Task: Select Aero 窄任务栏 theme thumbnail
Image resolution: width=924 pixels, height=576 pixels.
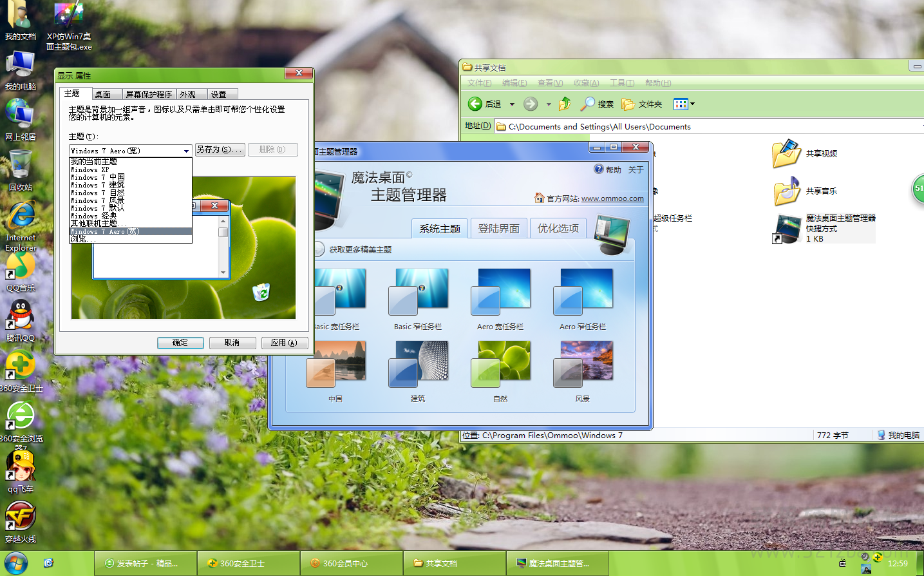Action: click(x=583, y=300)
